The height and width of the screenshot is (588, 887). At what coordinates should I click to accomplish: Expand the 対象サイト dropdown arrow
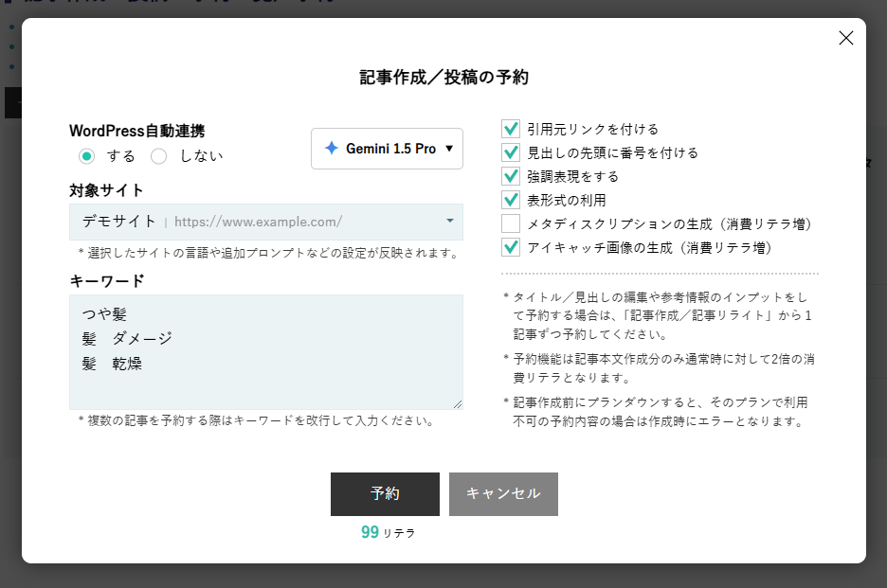449,222
